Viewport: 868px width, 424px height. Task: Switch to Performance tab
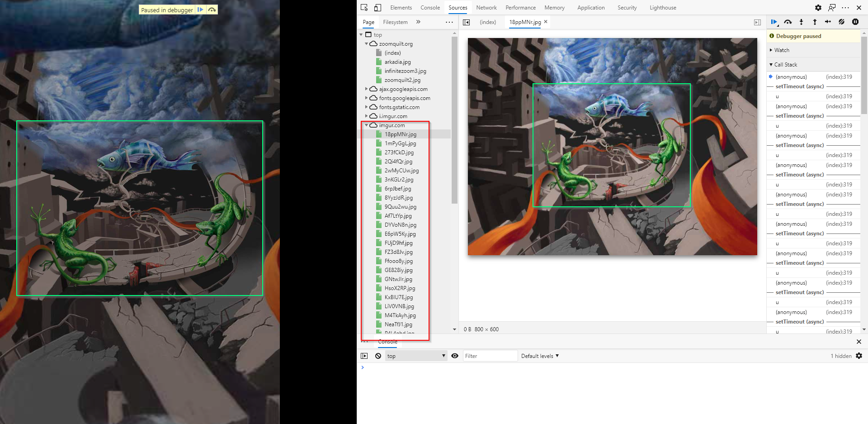520,8
